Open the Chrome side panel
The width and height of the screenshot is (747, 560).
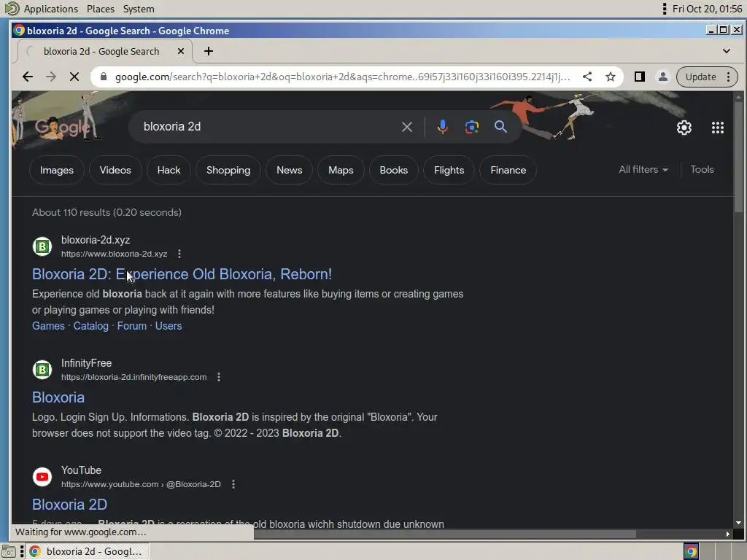(x=639, y=77)
